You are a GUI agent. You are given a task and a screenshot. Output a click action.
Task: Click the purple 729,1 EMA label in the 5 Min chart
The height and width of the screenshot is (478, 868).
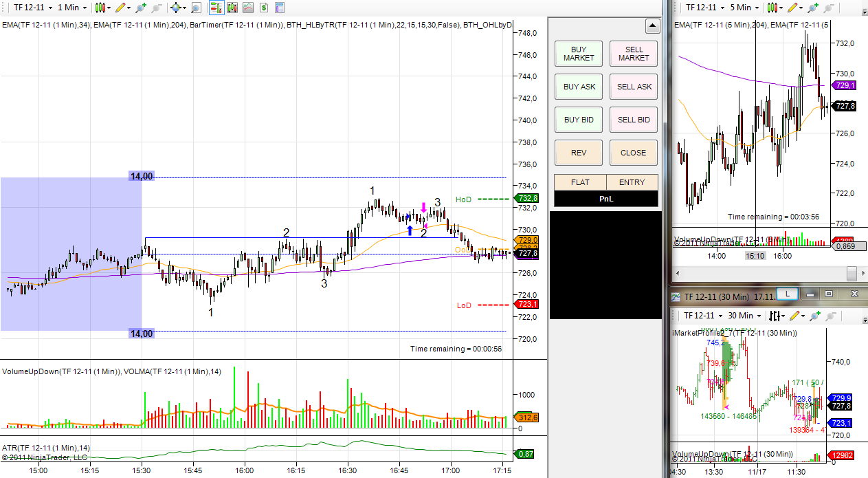pyautogui.click(x=844, y=85)
